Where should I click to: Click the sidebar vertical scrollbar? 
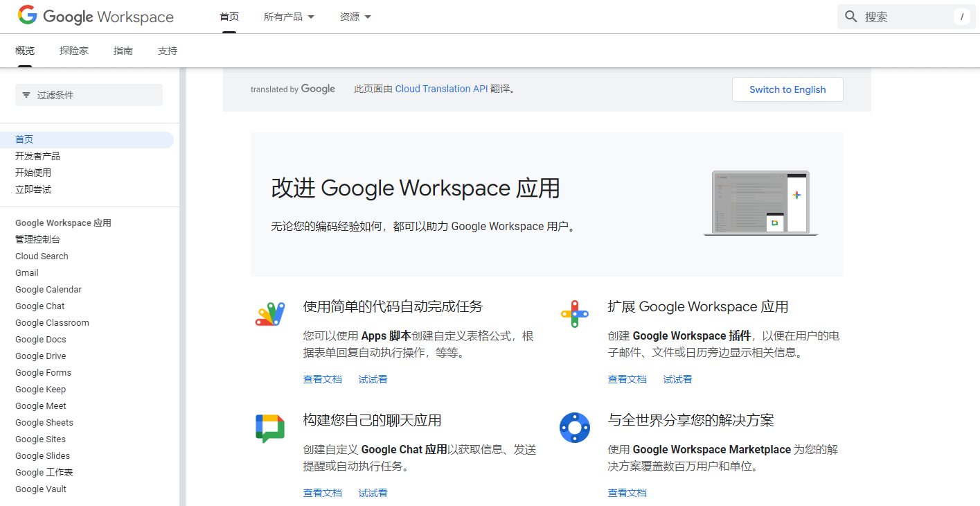(x=183, y=286)
